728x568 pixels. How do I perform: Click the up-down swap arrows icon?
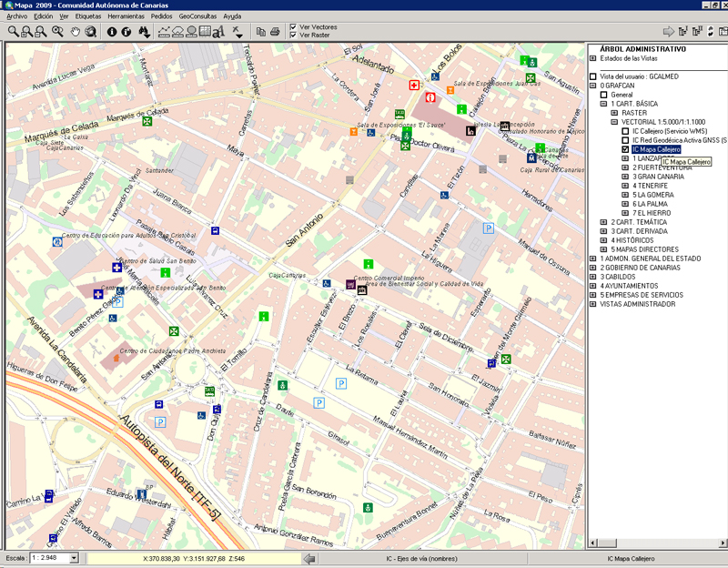(711, 32)
